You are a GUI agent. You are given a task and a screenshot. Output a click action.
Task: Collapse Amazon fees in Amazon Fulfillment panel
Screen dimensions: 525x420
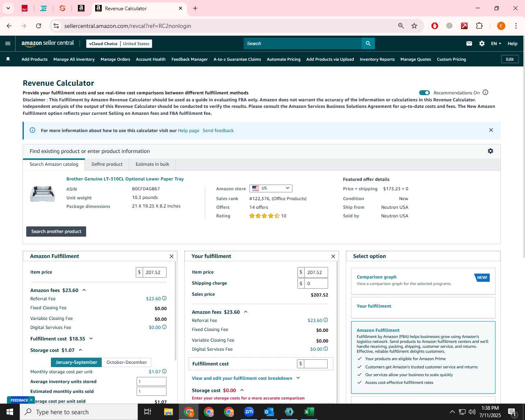click(x=84, y=290)
